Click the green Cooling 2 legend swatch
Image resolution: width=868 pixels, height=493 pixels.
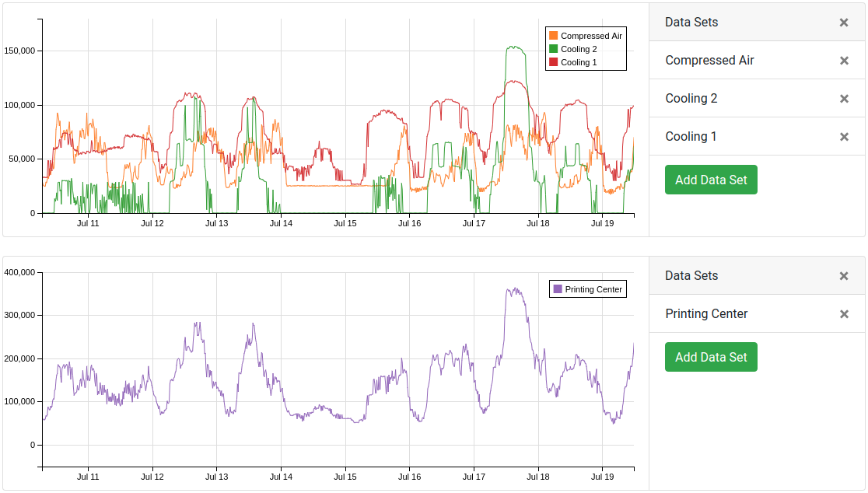pyautogui.click(x=554, y=49)
